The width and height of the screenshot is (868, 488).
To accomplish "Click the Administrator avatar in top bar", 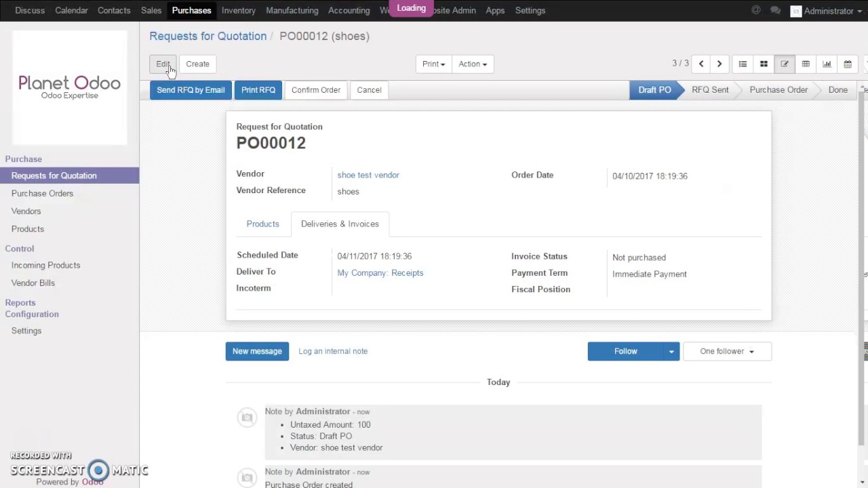I will point(796,11).
